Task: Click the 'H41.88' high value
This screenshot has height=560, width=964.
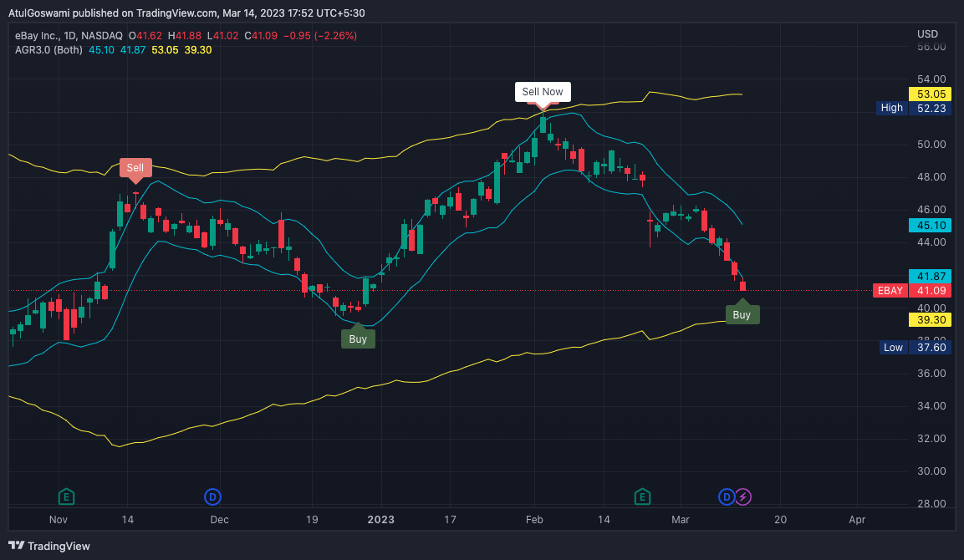Action: 185,36
